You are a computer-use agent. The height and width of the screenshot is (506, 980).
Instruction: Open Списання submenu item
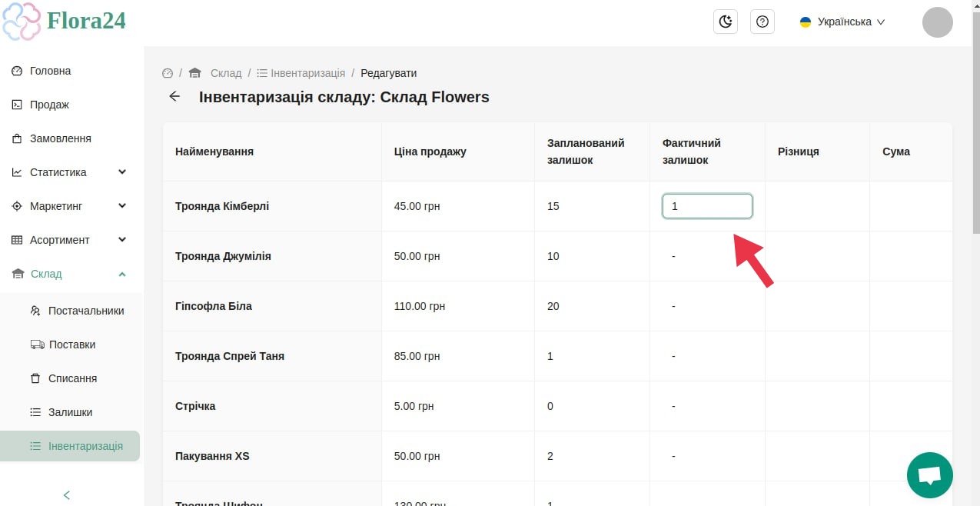pyautogui.click(x=71, y=378)
